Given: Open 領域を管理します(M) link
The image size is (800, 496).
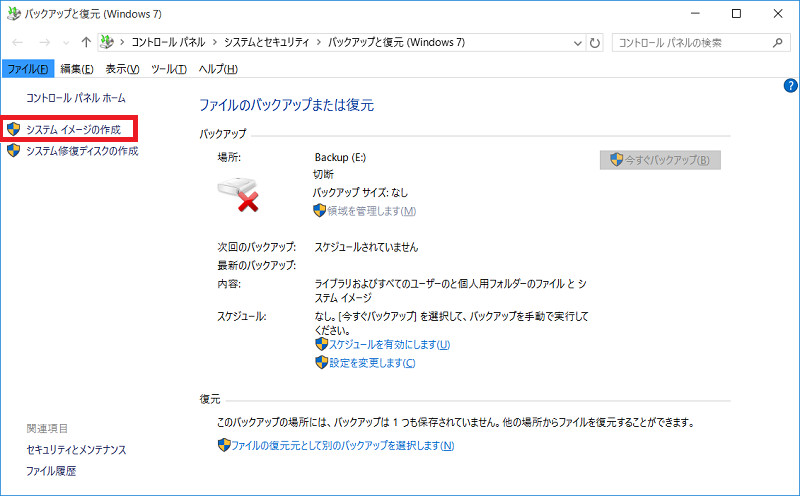Looking at the screenshot, I should pyautogui.click(x=371, y=211).
